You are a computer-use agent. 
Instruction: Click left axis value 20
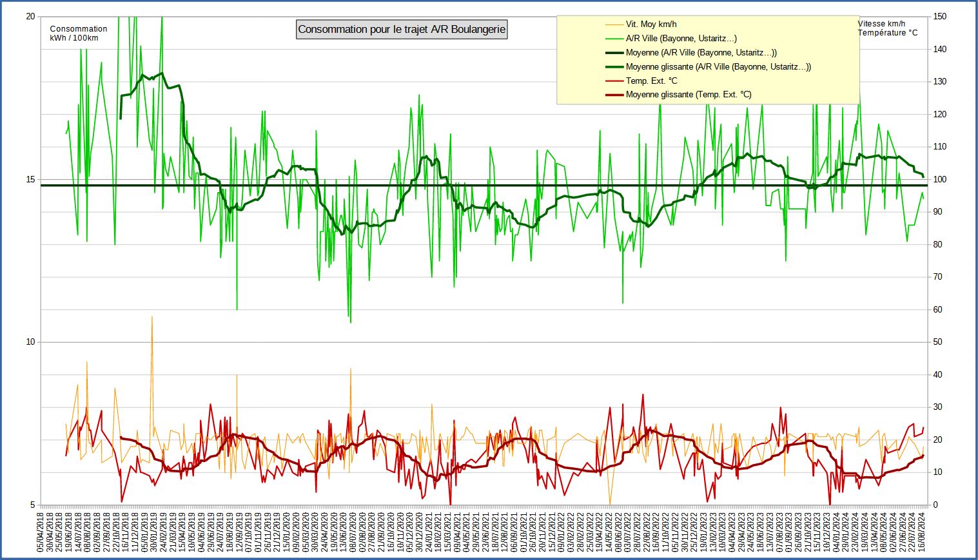point(30,17)
